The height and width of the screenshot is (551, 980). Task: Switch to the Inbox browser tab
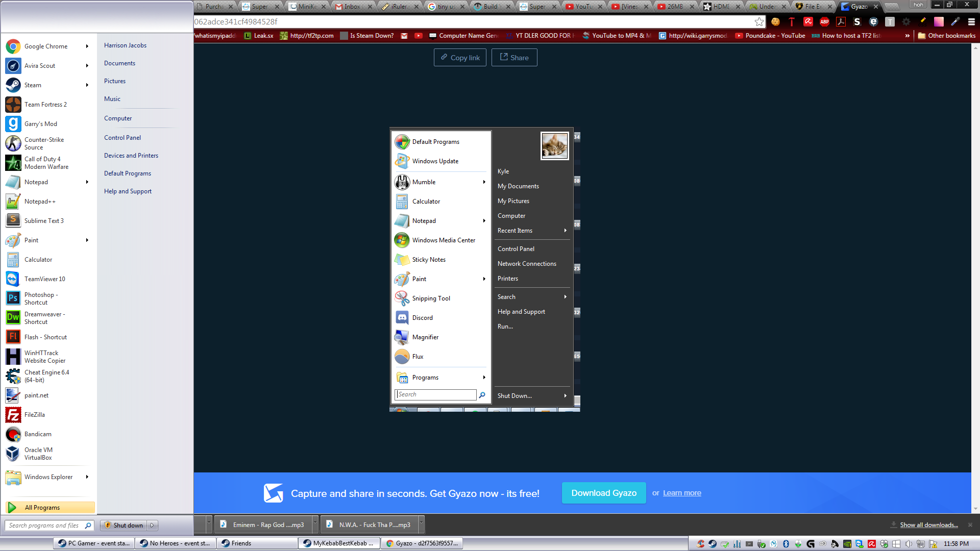click(352, 7)
